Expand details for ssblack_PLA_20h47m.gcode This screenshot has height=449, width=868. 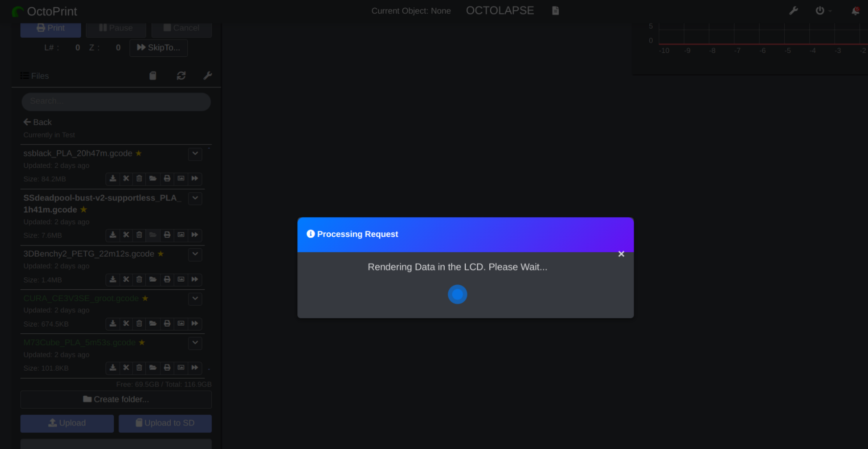click(195, 154)
